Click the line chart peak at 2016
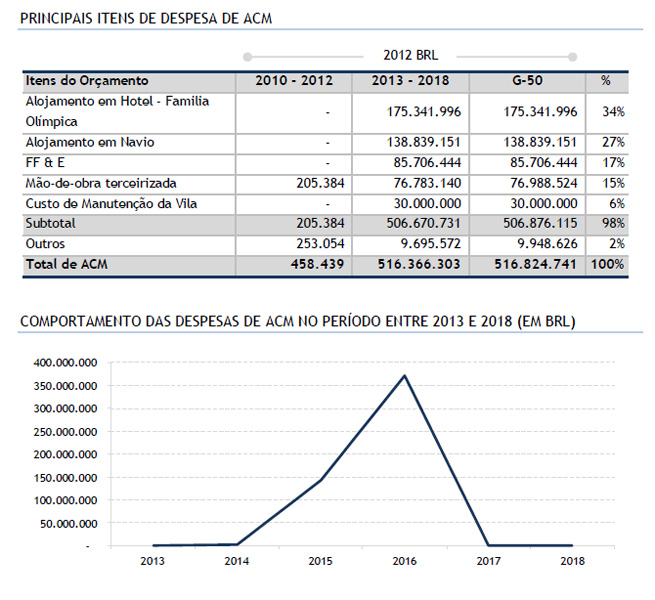 click(x=404, y=376)
